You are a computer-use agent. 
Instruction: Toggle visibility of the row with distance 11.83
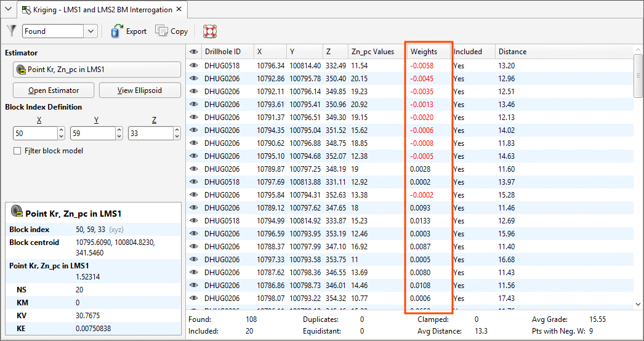click(x=193, y=143)
